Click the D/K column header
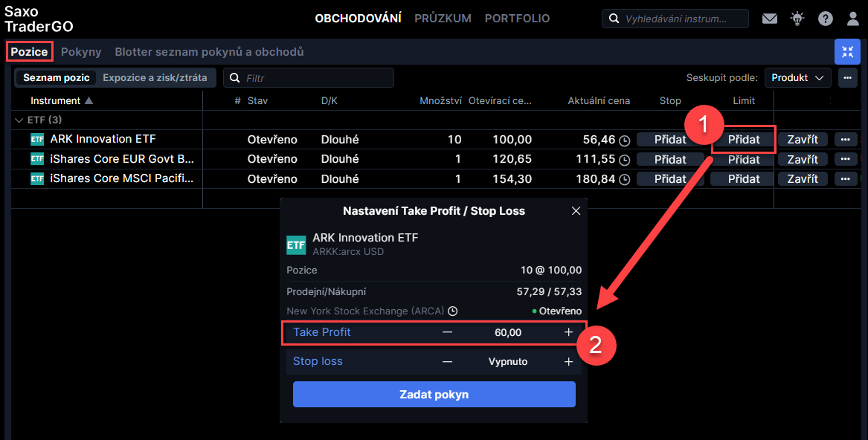The image size is (868, 440). coord(329,101)
